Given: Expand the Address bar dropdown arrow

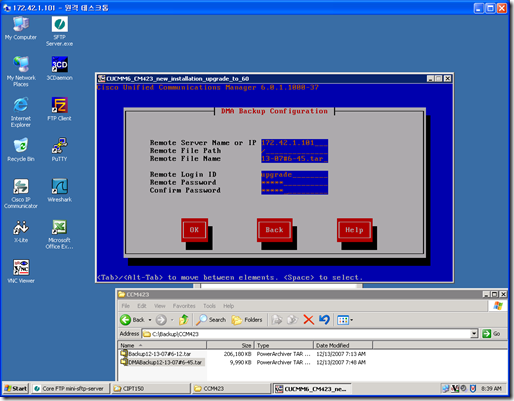Looking at the screenshot, I should 474,334.
